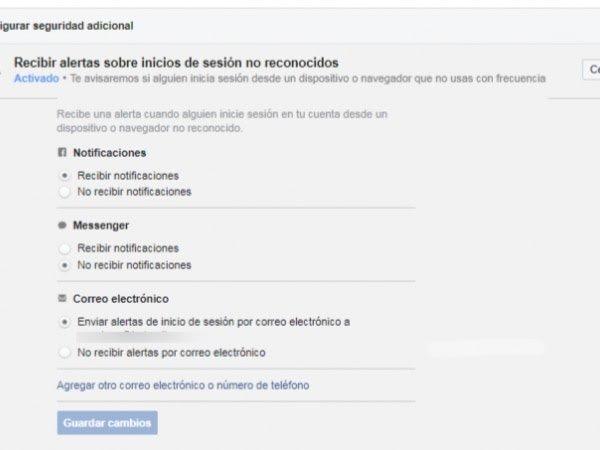Enable Recibir notificaciones under Messenger
This screenshot has width=600, height=450.
coord(64,248)
